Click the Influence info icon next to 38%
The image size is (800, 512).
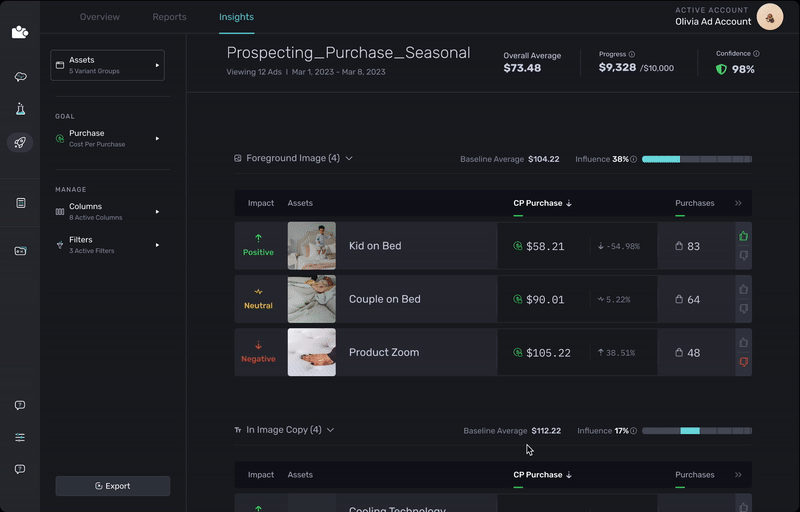tap(634, 159)
